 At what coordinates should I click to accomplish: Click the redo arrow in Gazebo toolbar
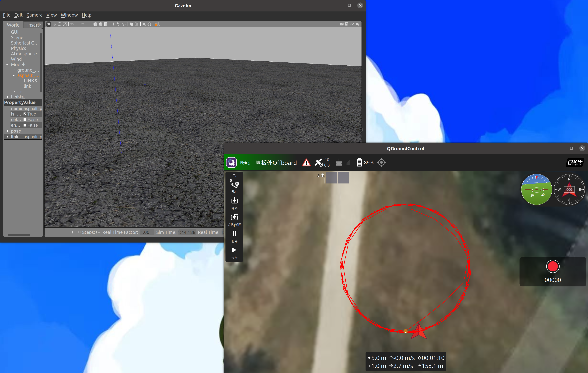pos(83,24)
